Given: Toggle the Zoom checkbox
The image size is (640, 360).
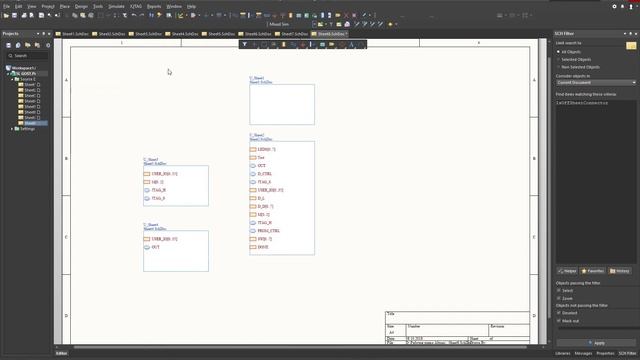Looking at the screenshot, I should coord(559,298).
